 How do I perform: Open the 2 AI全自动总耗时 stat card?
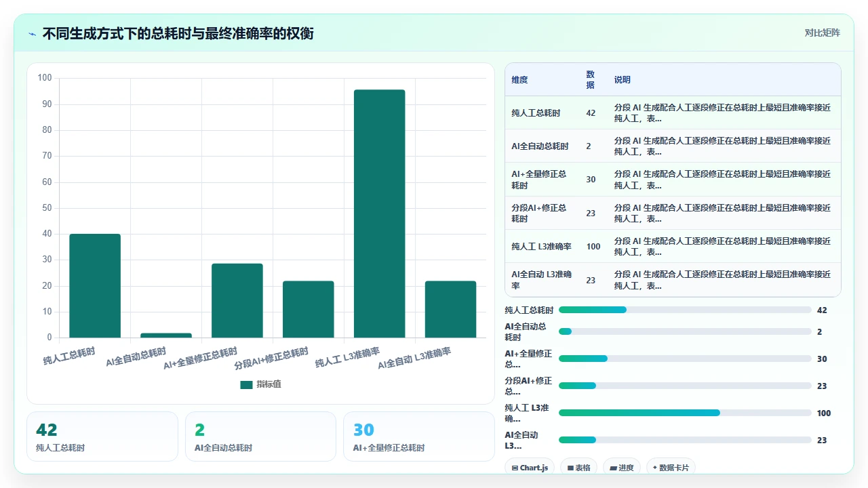pos(260,436)
